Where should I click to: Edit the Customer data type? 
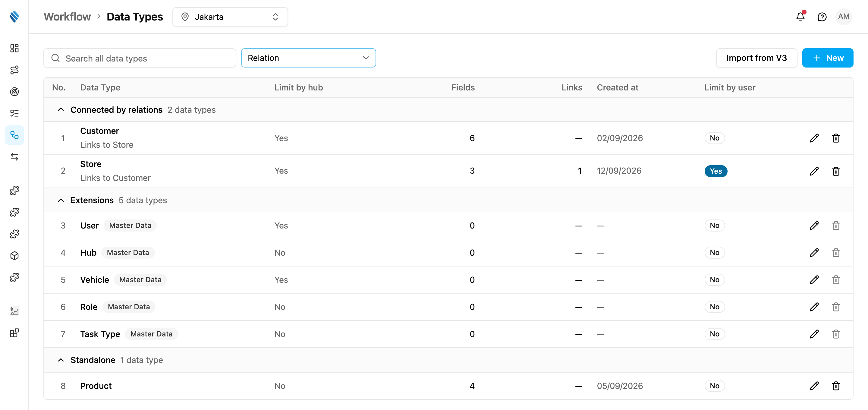(x=814, y=138)
